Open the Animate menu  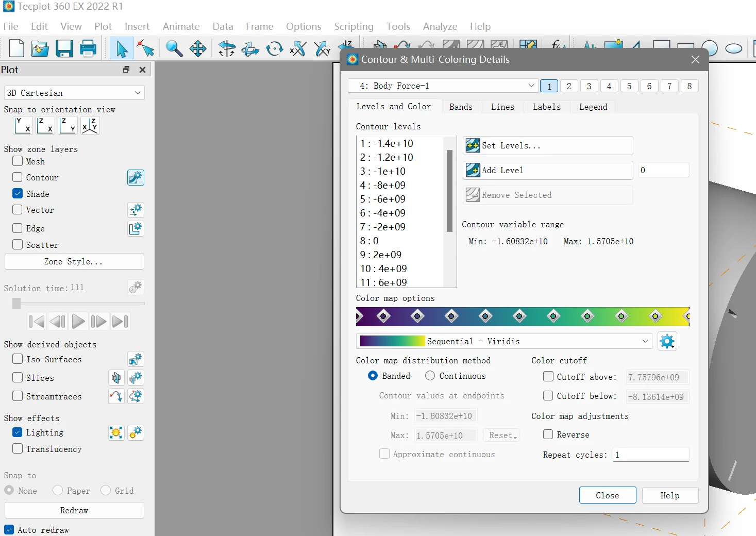tap(181, 26)
